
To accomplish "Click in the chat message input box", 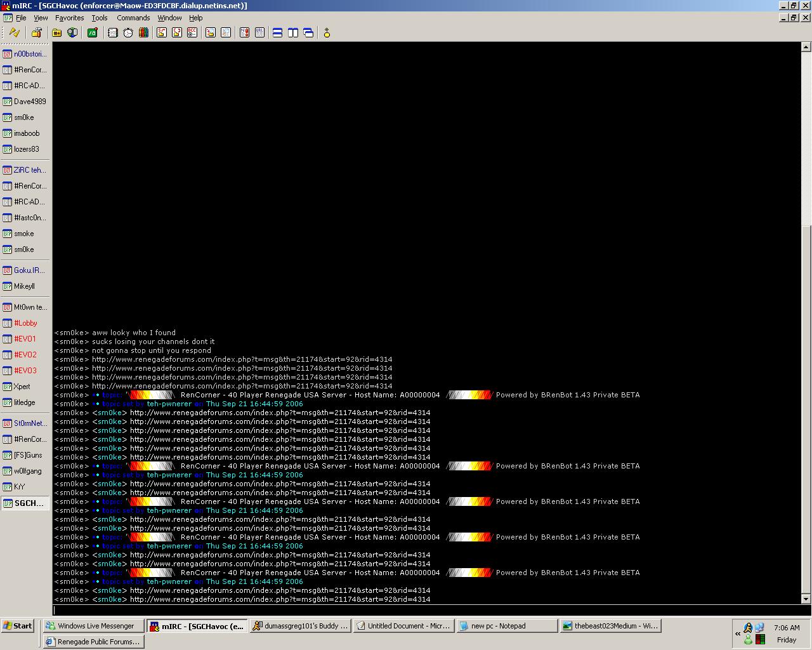I will tap(425, 611).
